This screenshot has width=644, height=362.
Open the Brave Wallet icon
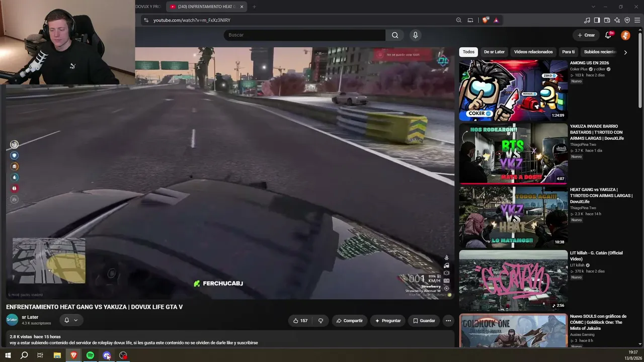coord(607,20)
